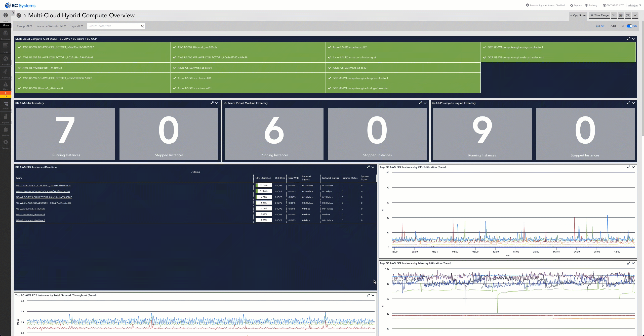Click the Add ops note button

coord(613,26)
